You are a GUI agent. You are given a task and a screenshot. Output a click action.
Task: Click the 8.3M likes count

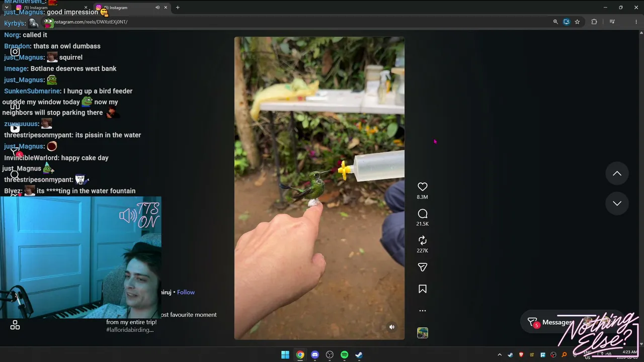(x=423, y=197)
